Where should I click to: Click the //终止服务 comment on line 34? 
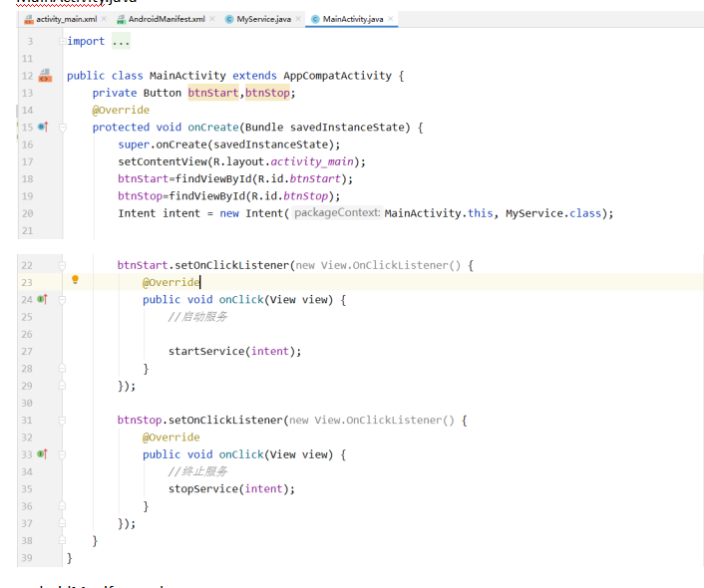click(198, 471)
